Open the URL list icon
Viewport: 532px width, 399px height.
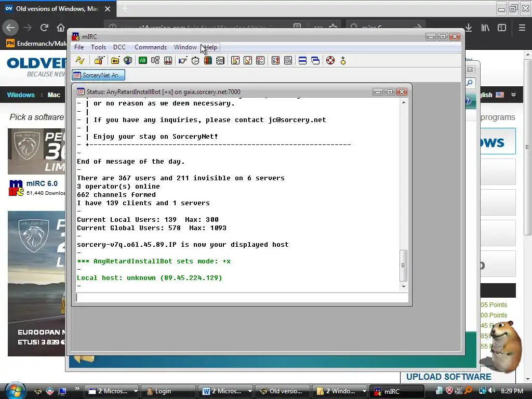(288, 60)
